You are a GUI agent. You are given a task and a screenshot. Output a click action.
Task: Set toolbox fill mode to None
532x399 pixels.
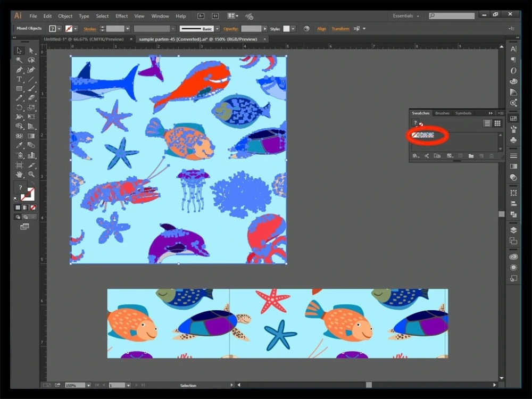33,207
